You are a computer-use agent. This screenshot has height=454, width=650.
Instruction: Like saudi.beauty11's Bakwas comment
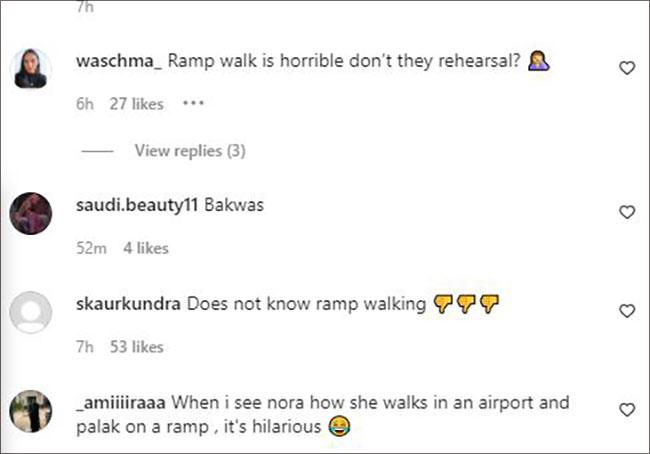point(627,212)
